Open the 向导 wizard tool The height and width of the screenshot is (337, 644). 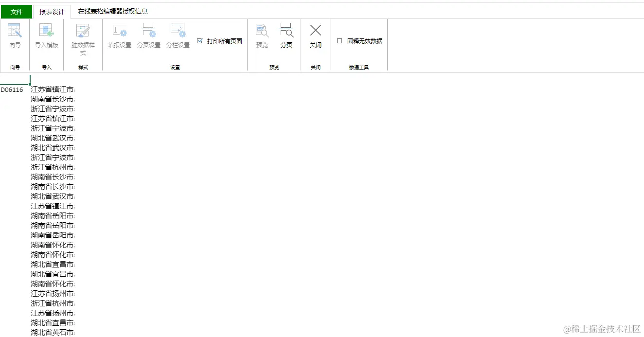coord(15,36)
